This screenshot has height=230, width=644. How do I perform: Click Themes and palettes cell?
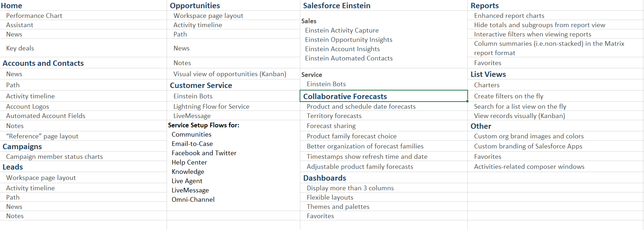(383, 207)
